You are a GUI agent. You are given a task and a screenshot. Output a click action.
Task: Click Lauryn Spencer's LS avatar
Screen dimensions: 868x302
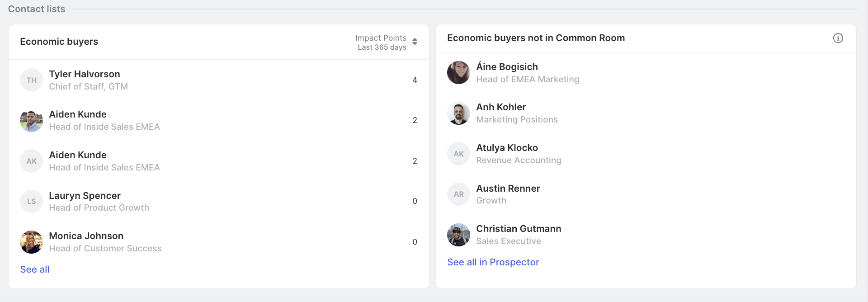31,202
